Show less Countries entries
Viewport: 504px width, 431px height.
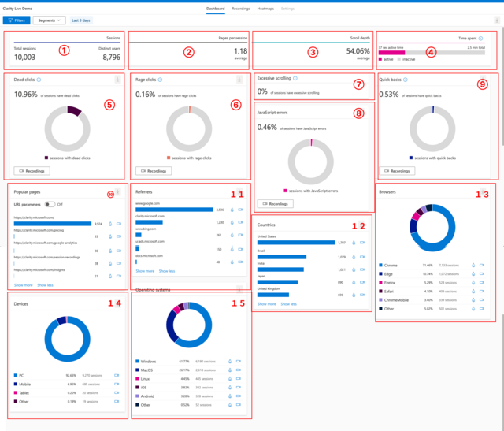pyautogui.click(x=289, y=304)
